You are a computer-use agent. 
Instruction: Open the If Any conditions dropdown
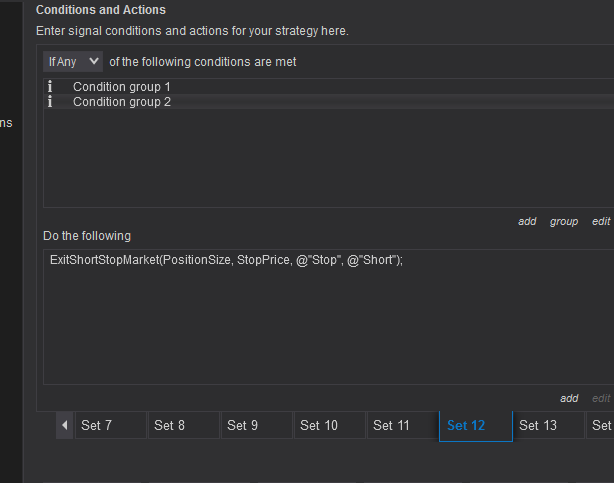73,62
